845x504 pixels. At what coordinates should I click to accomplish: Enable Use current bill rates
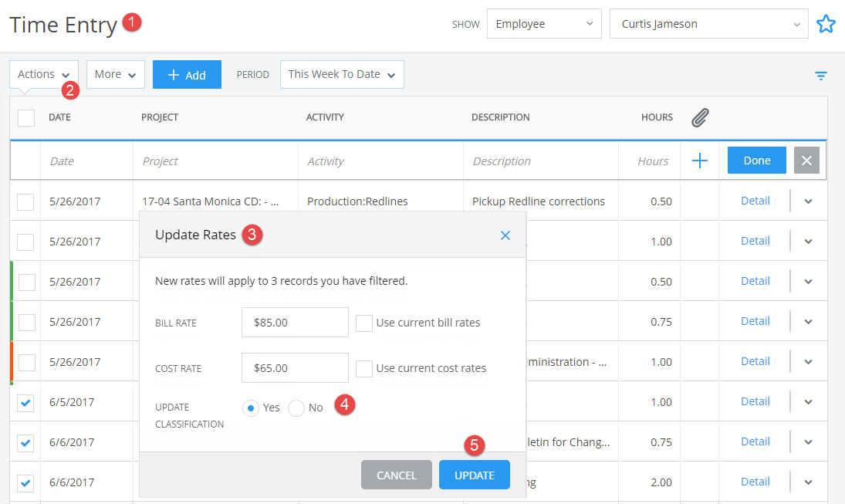[x=364, y=323]
